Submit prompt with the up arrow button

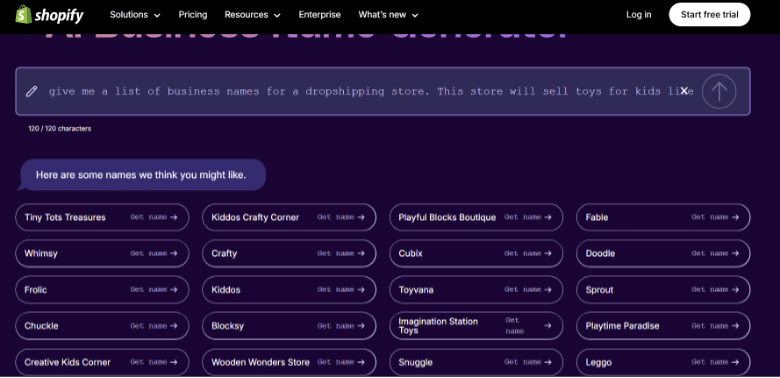click(719, 92)
